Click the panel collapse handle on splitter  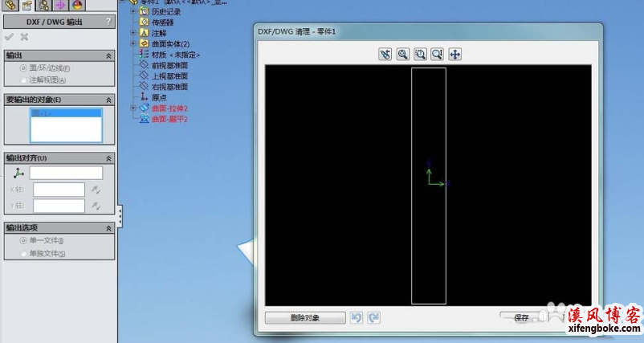[120, 216]
